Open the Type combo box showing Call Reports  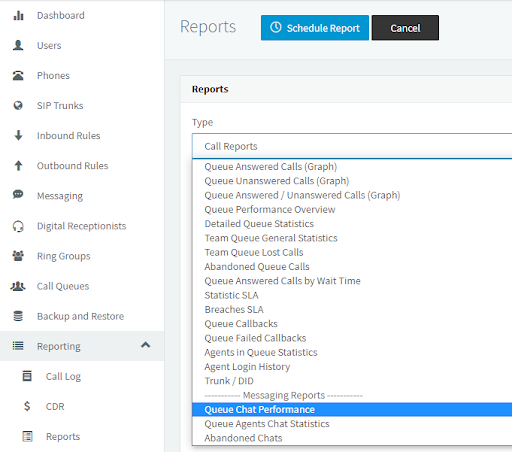(x=352, y=146)
